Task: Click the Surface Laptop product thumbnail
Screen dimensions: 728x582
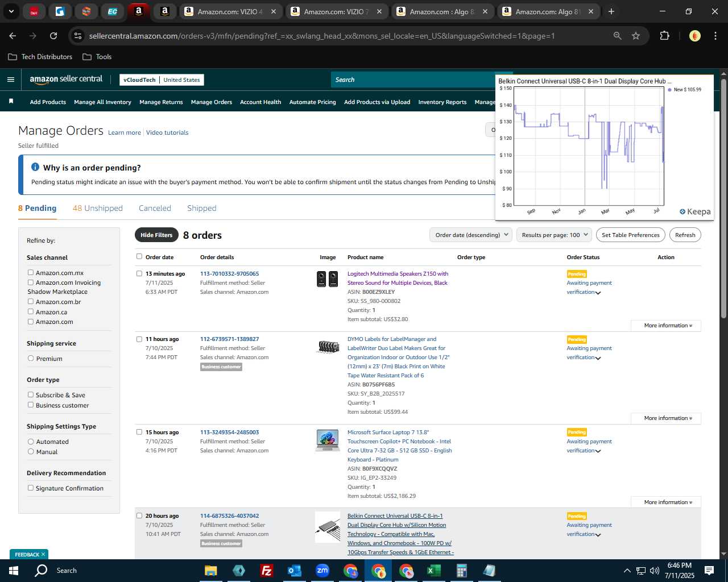Action: 327,440
